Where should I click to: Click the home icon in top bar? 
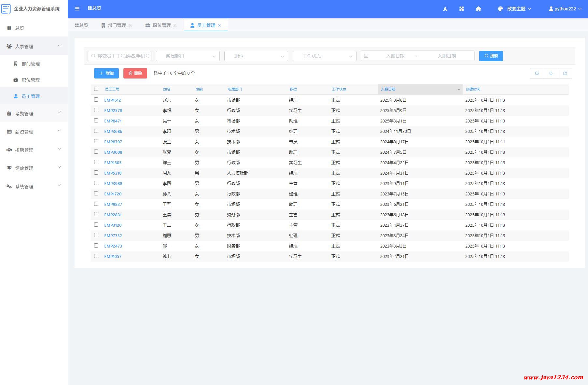478,9
